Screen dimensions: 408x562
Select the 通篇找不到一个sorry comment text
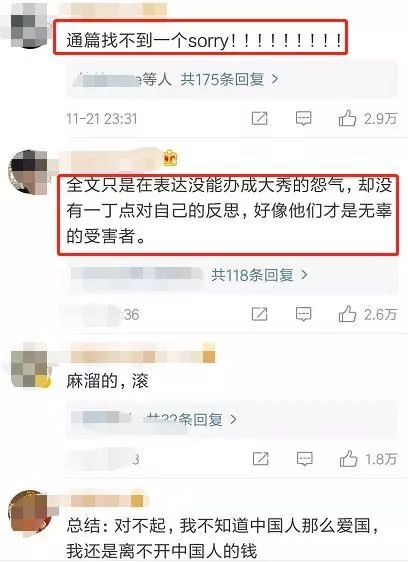coord(204,41)
